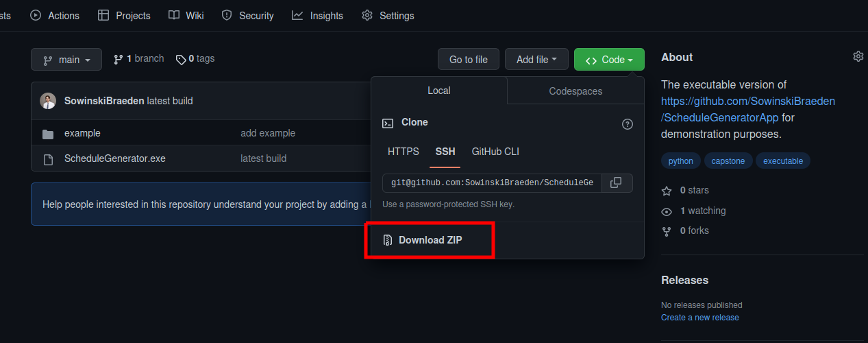Click the SSH clone URL text field
The image size is (868, 343).
tap(492, 182)
